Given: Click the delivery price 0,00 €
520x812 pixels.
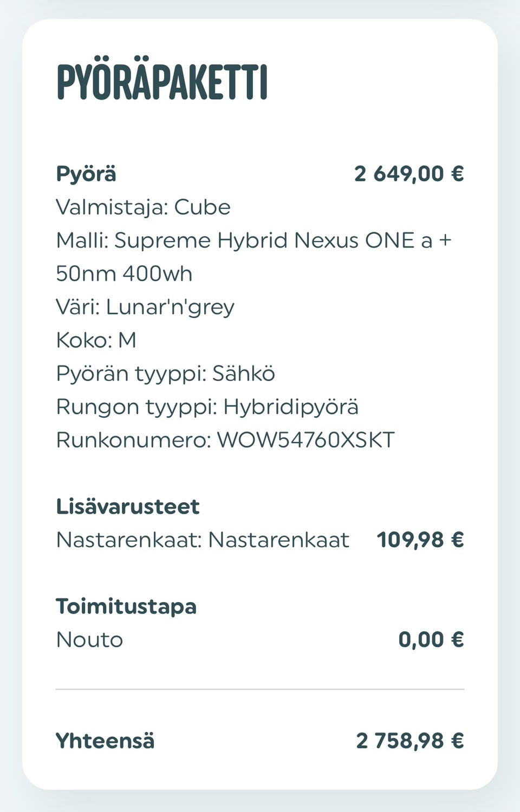Looking at the screenshot, I should (431, 640).
